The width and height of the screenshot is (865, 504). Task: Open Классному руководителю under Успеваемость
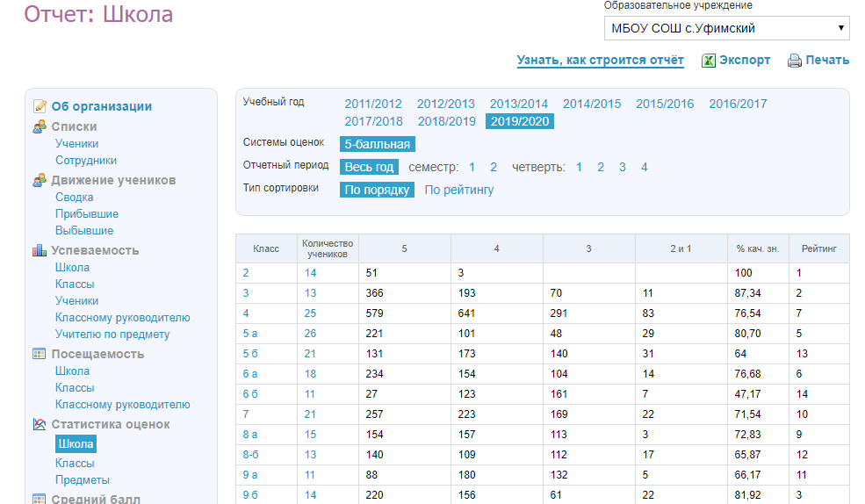(122, 318)
